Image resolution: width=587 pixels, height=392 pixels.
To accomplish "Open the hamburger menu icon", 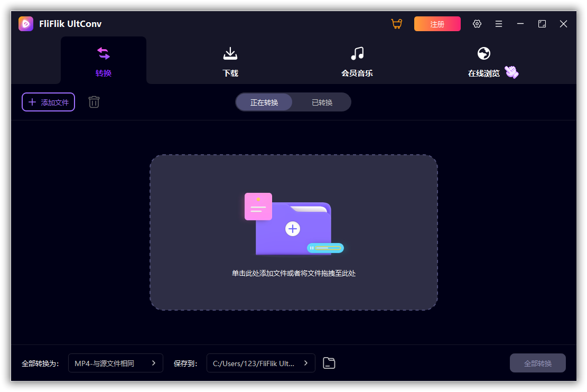I will (499, 24).
